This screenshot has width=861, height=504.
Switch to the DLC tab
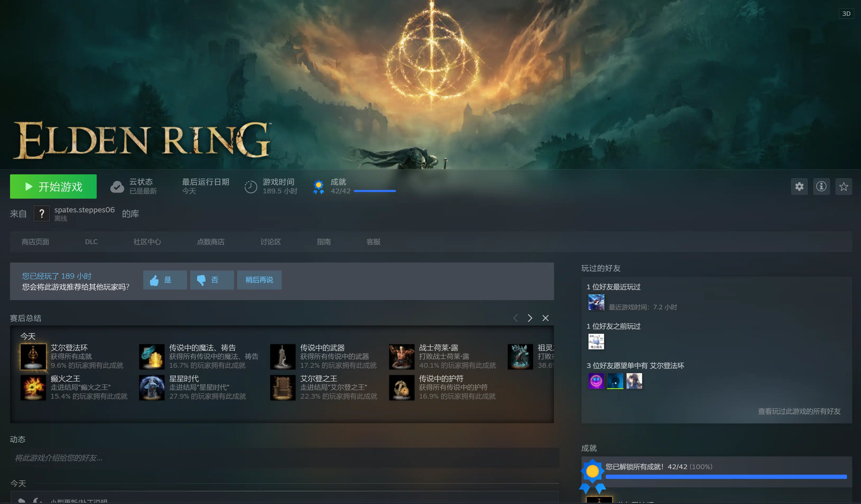[x=91, y=242]
